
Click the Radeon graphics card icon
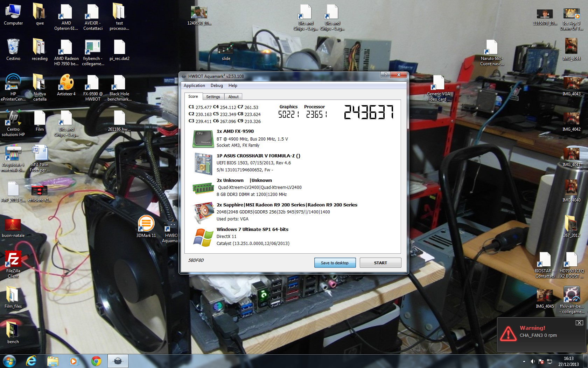click(204, 212)
